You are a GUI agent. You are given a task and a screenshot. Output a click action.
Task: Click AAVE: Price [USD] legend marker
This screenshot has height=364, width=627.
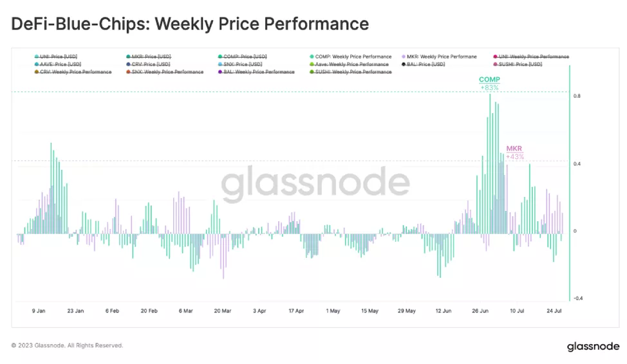37,64
